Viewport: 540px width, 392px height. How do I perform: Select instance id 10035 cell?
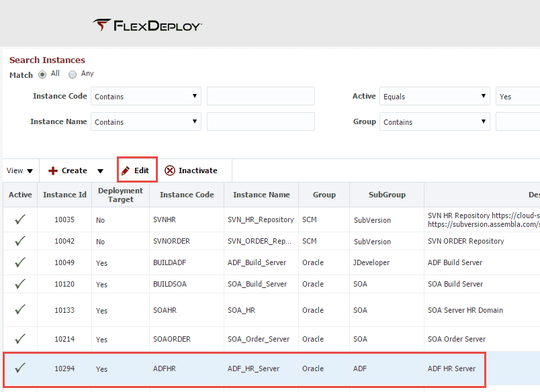point(64,219)
